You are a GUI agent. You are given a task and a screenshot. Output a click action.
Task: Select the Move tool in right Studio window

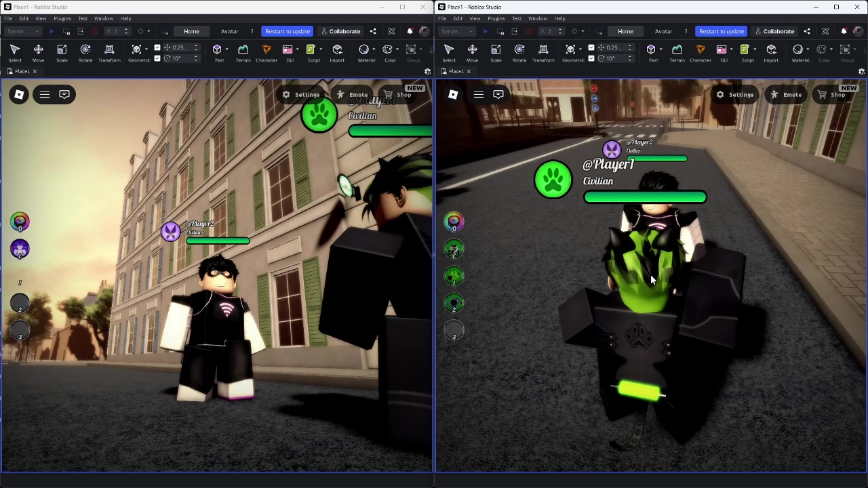[x=472, y=53]
